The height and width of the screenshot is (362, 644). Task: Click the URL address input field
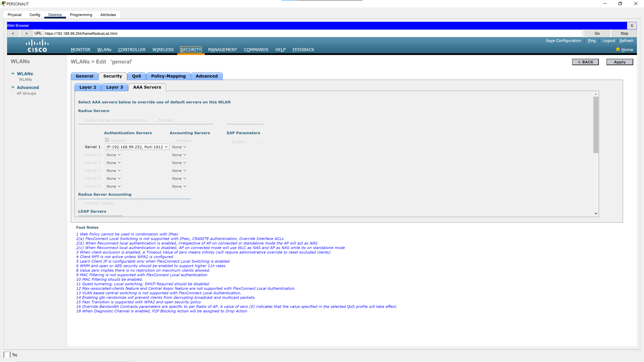[x=313, y=33]
